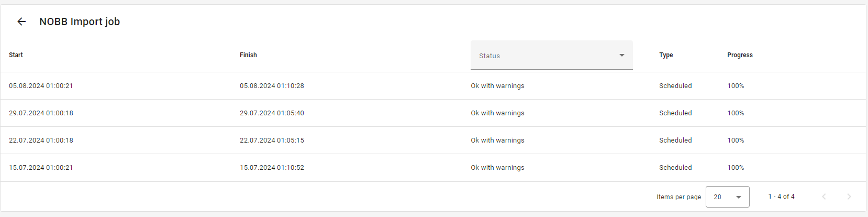The width and height of the screenshot is (868, 217).
Task: Click the Start column header
Action: 16,55
